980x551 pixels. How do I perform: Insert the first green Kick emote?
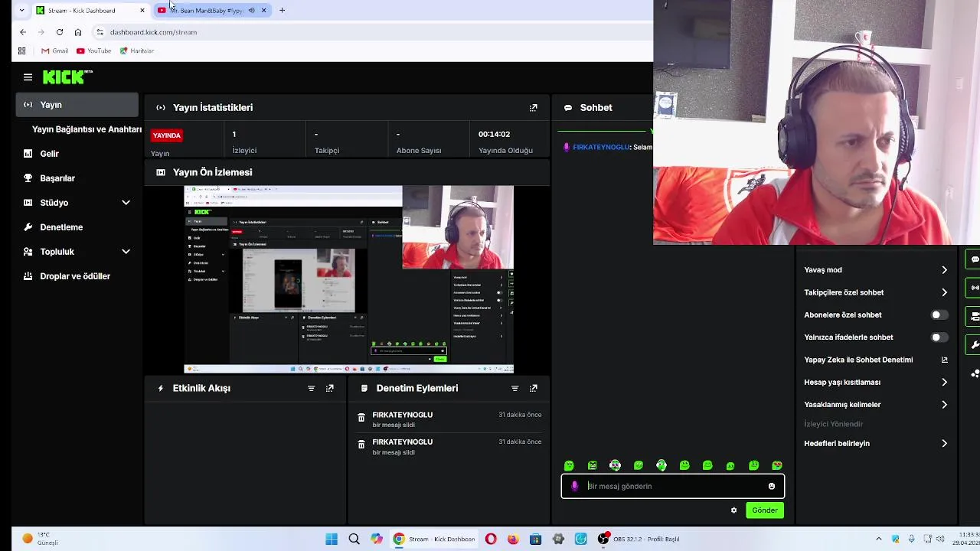coord(569,465)
